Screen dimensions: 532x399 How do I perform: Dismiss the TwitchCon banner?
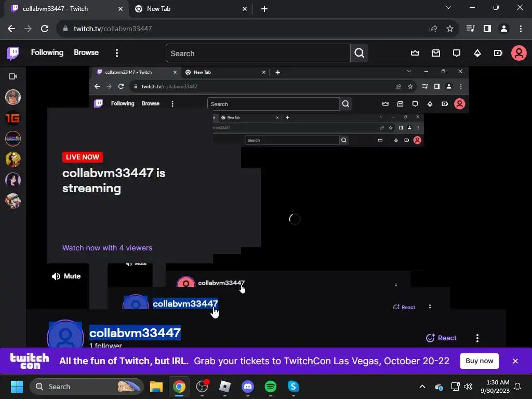(x=515, y=361)
